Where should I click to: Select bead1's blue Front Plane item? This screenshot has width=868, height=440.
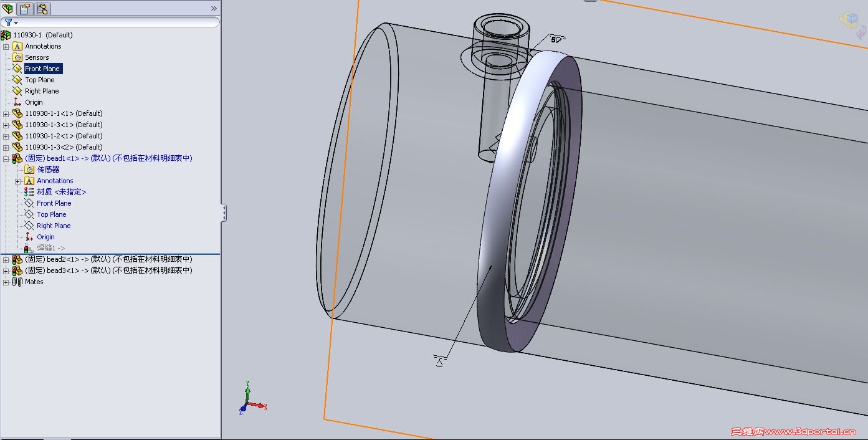54,203
